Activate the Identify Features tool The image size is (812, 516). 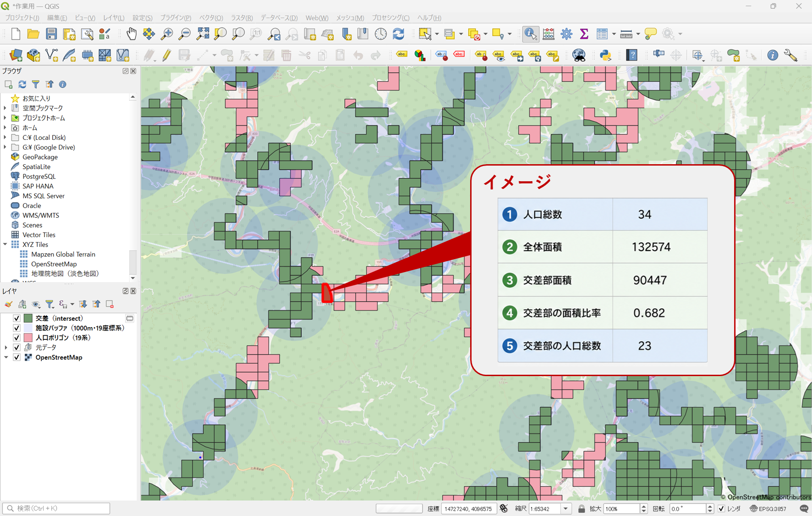[531, 34]
